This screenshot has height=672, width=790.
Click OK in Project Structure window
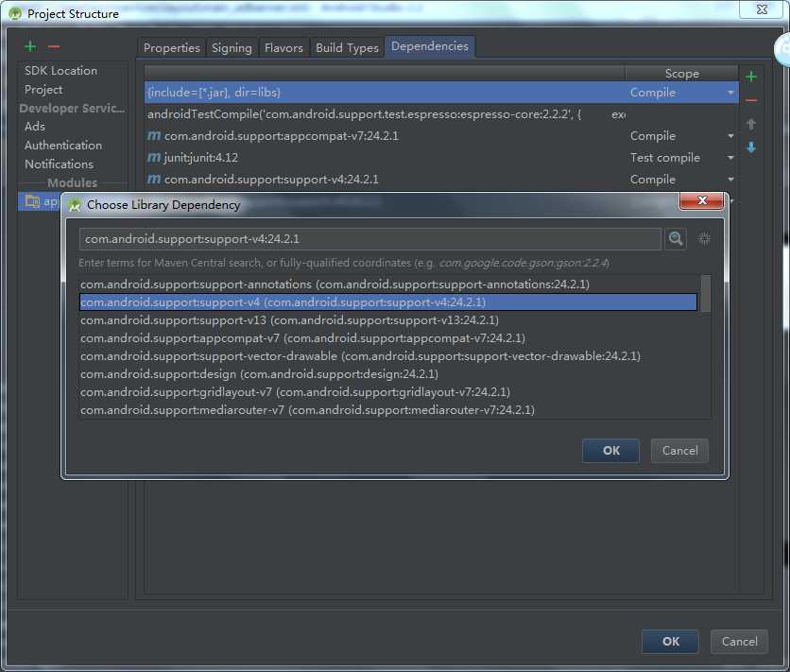click(671, 641)
